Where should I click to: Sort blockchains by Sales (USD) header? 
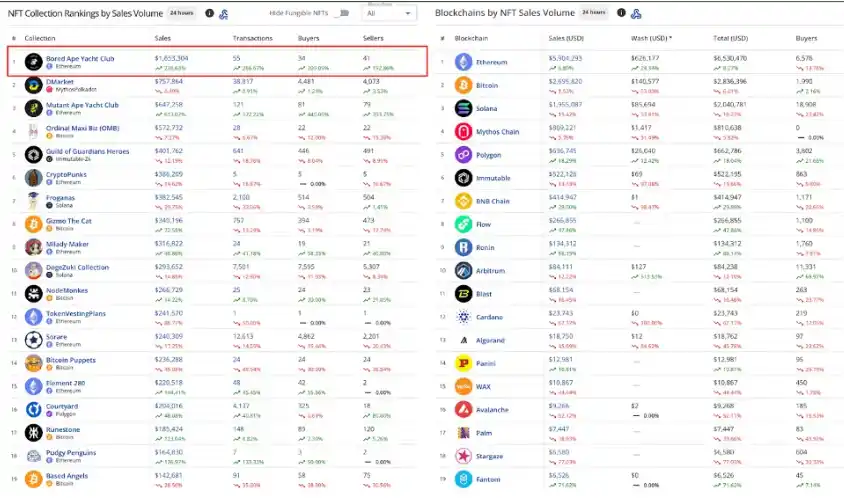click(x=566, y=38)
